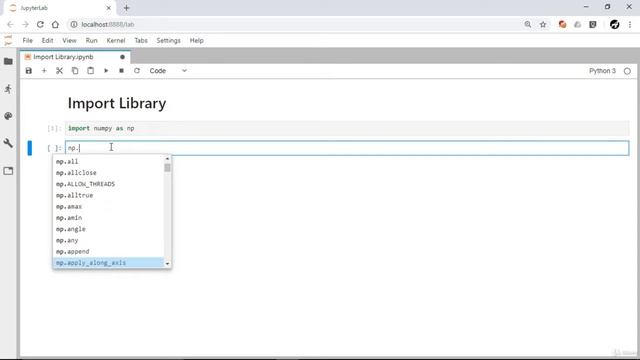Pick np.alltrue from completions
The width and height of the screenshot is (640, 360).
click(109, 195)
